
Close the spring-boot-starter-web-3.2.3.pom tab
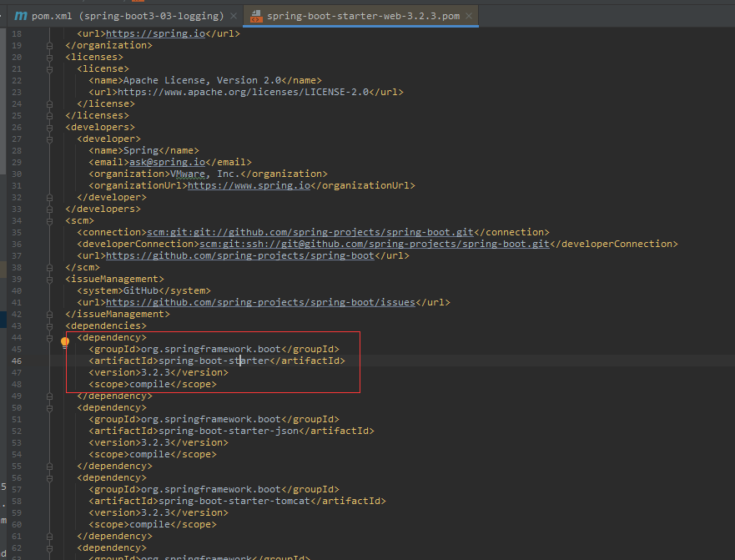[x=469, y=17]
